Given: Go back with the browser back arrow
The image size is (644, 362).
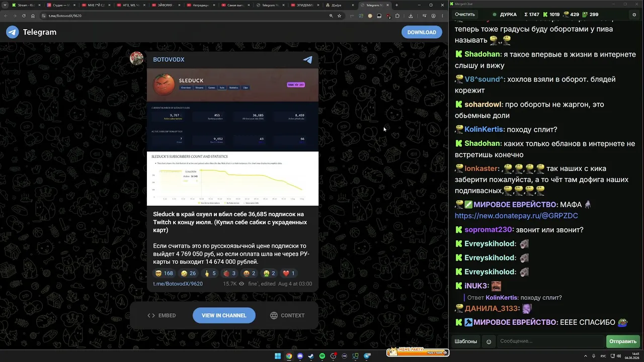Looking at the screenshot, I should pyautogui.click(x=6, y=16).
